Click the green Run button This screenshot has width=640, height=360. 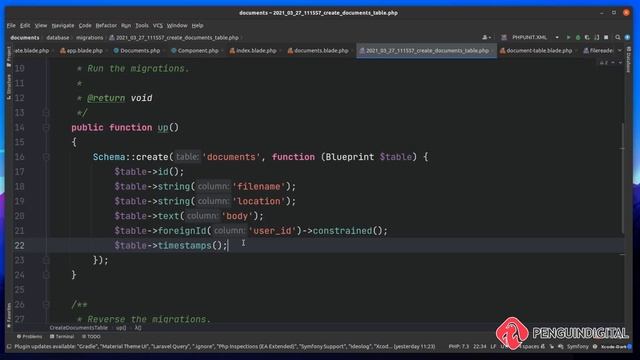(568, 38)
